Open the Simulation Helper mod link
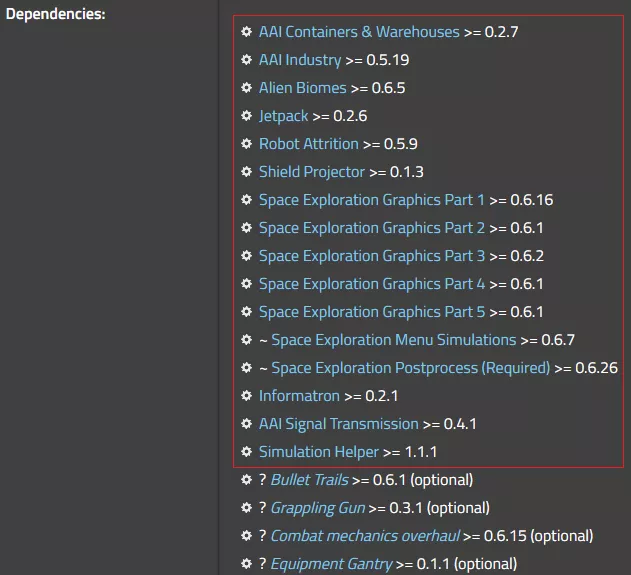This screenshot has height=575, width=631. point(319,452)
